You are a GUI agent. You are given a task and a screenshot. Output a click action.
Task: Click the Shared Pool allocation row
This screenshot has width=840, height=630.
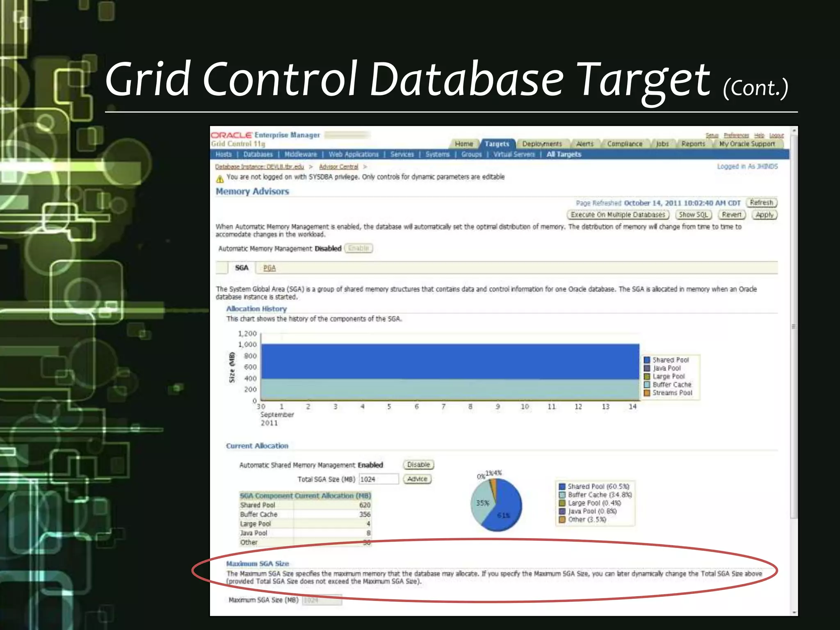305,505
